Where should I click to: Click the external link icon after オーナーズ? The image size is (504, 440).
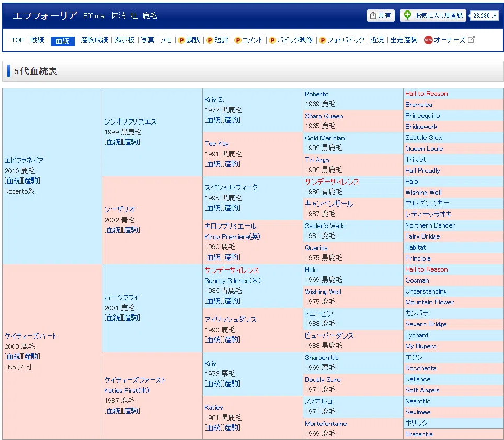(x=471, y=40)
